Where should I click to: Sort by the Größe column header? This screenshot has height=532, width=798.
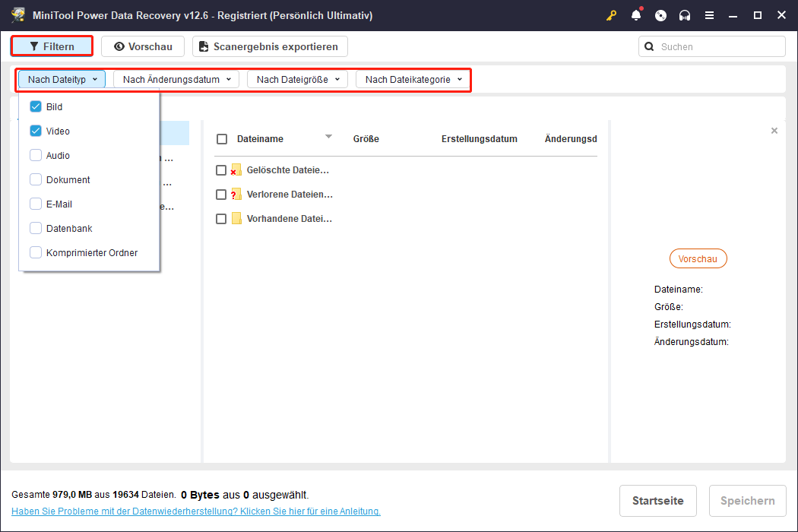[366, 139]
